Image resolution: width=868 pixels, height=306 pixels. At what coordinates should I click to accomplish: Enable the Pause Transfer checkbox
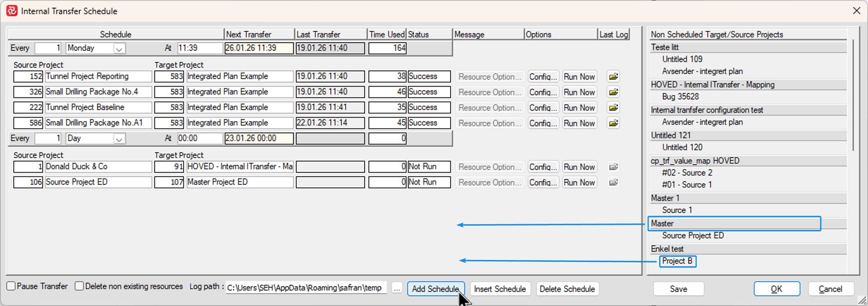(11, 286)
